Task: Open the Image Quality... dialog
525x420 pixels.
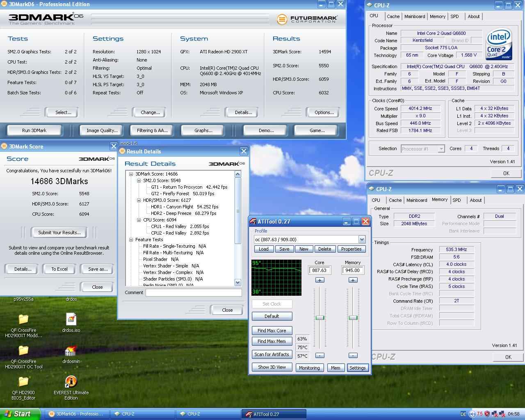Action: [102, 130]
